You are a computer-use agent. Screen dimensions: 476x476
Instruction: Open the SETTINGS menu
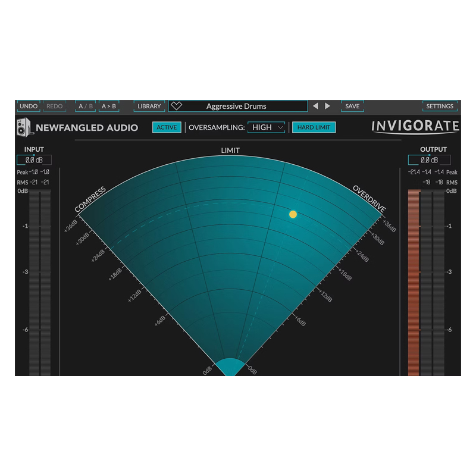click(440, 107)
